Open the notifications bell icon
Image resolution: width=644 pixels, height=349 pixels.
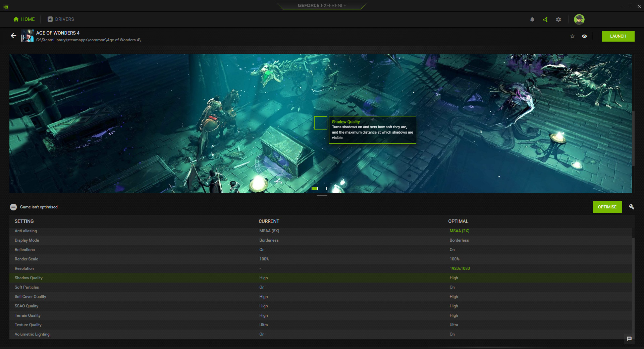(x=532, y=19)
